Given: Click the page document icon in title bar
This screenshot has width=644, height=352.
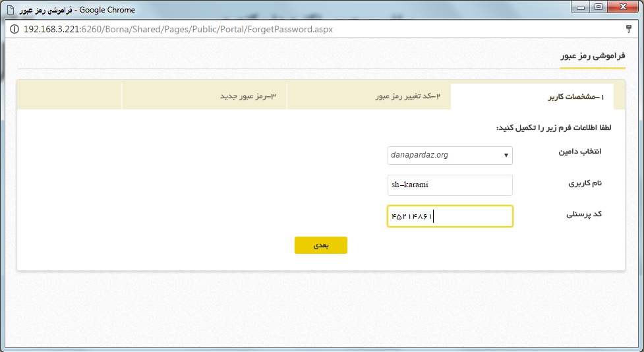Looking at the screenshot, I should 9,10.
